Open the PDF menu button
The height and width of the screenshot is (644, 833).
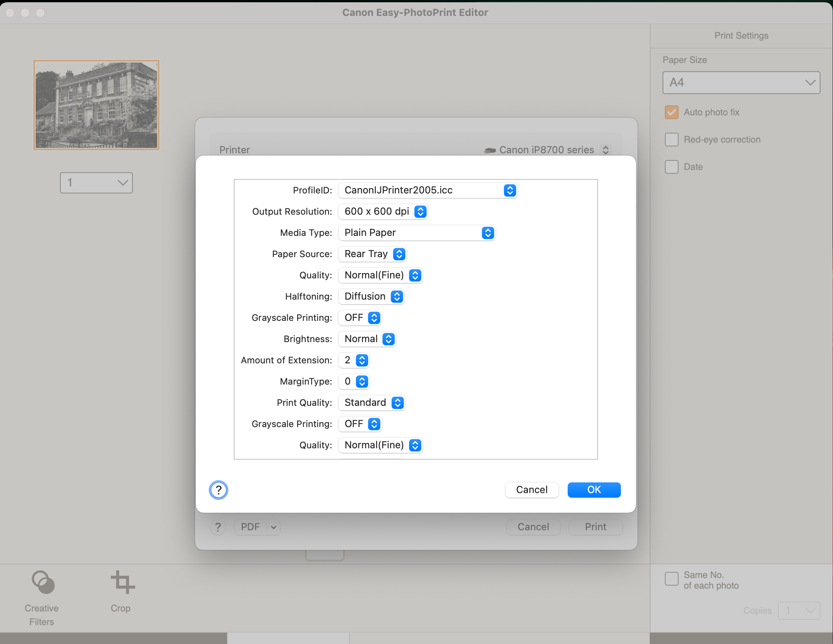[250, 526]
